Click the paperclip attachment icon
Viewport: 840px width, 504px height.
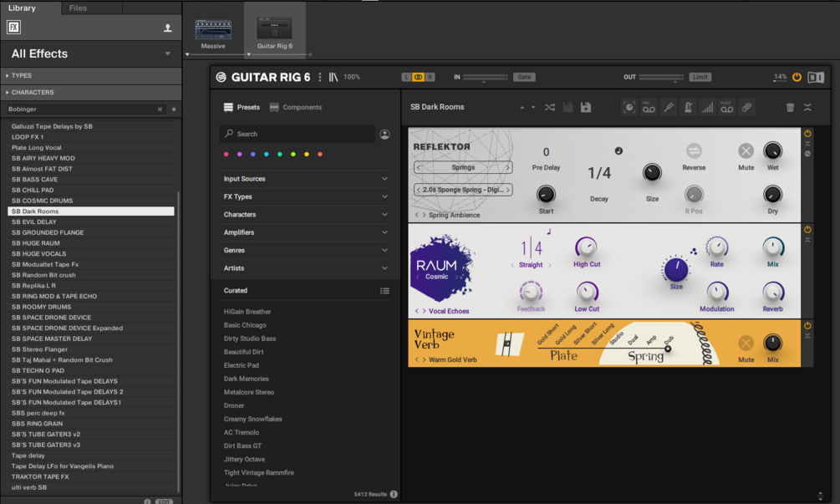coord(746,107)
